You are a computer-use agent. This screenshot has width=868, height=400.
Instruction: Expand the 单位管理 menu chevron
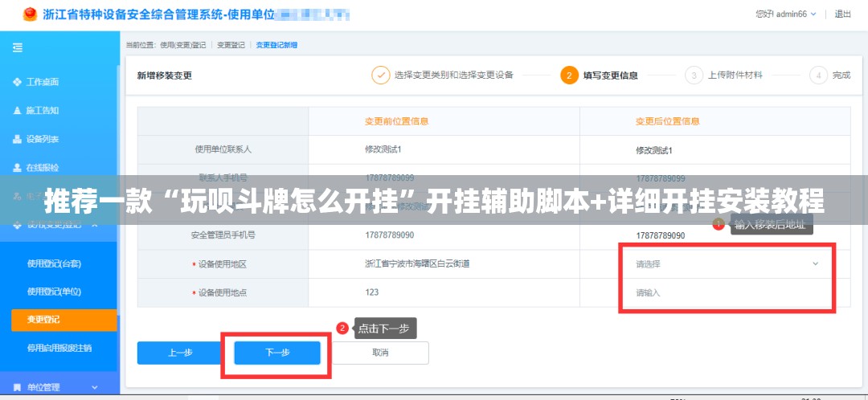tap(95, 387)
